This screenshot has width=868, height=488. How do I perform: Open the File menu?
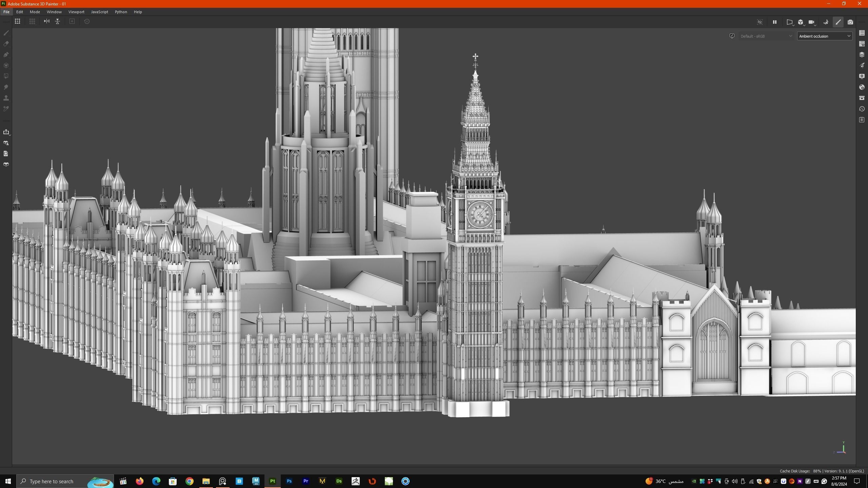pos(6,12)
